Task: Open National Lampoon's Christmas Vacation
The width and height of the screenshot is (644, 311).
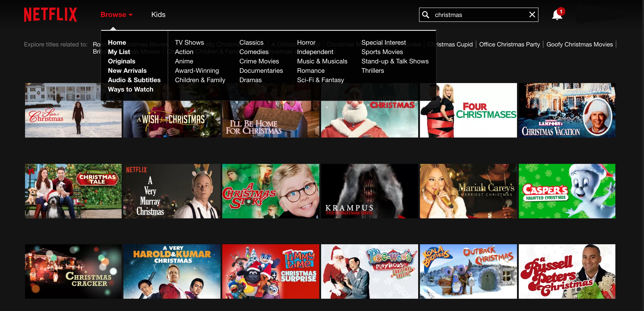Action: 567,110
